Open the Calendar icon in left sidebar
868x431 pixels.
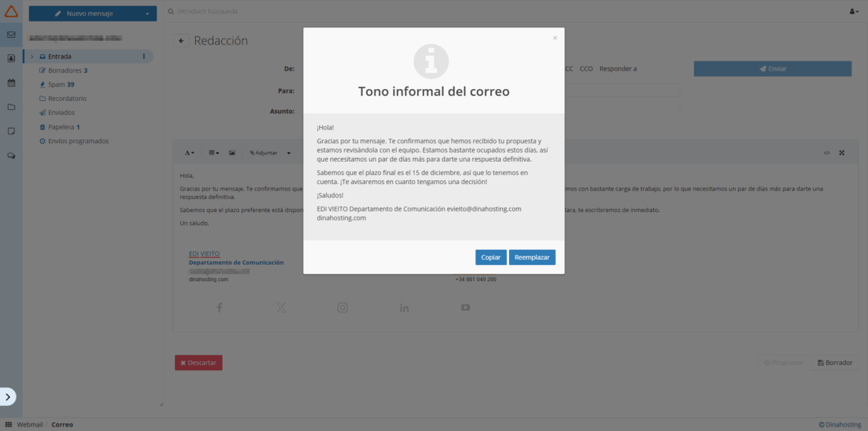coord(10,84)
